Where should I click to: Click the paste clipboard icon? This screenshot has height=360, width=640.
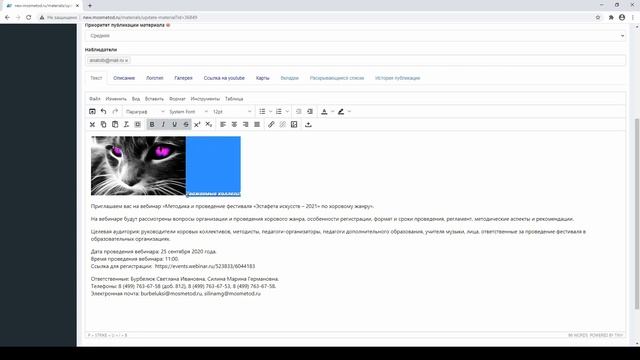tap(115, 124)
